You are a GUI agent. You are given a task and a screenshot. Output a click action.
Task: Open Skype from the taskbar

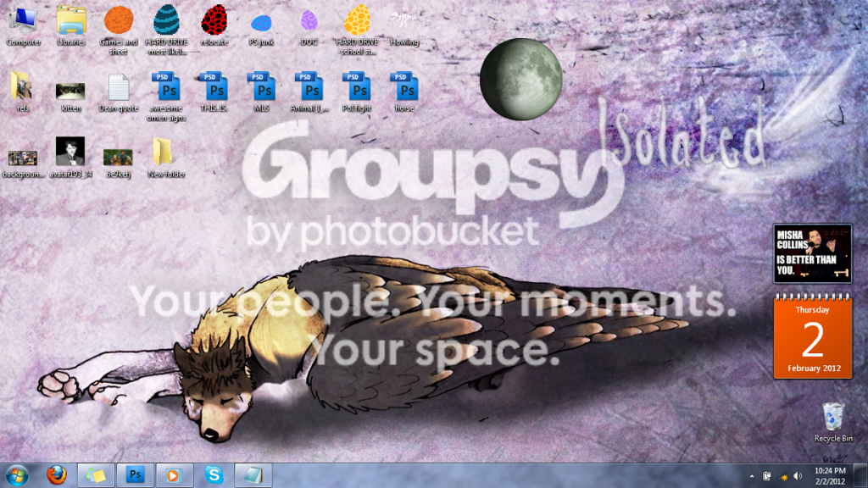pyautogui.click(x=214, y=475)
